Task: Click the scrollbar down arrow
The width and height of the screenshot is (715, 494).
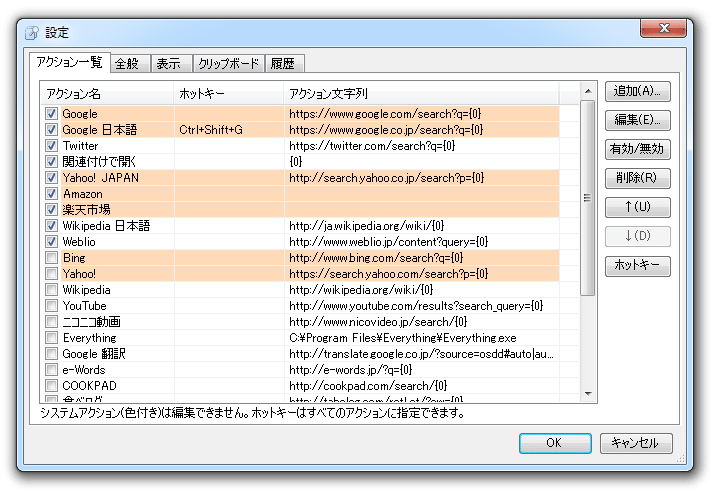Action: pyautogui.click(x=588, y=393)
